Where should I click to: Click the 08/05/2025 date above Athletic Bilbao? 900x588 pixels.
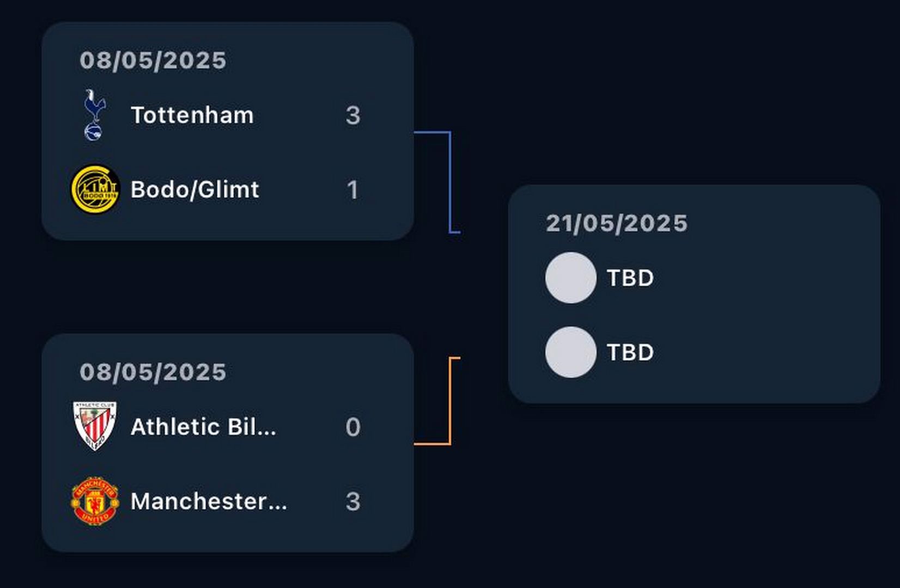(153, 372)
